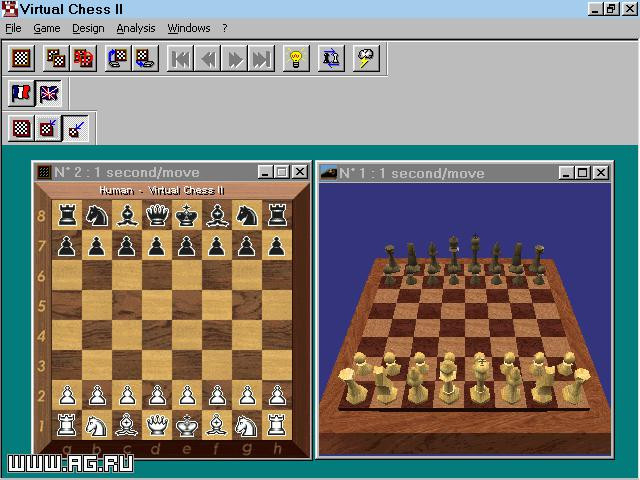Screen dimensions: 640x480
Task: Select the white pawn on e2
Action: (x=187, y=395)
